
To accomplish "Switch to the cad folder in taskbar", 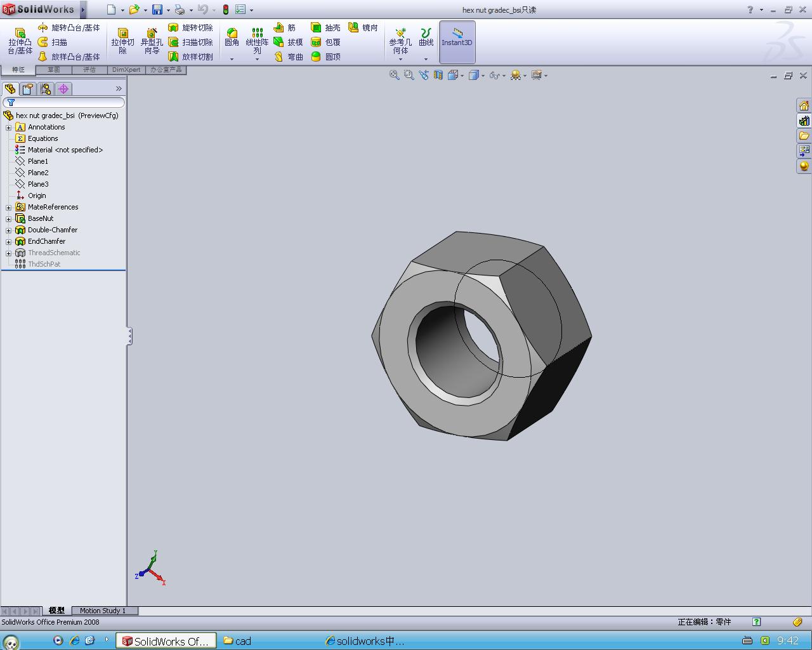I will (238, 641).
